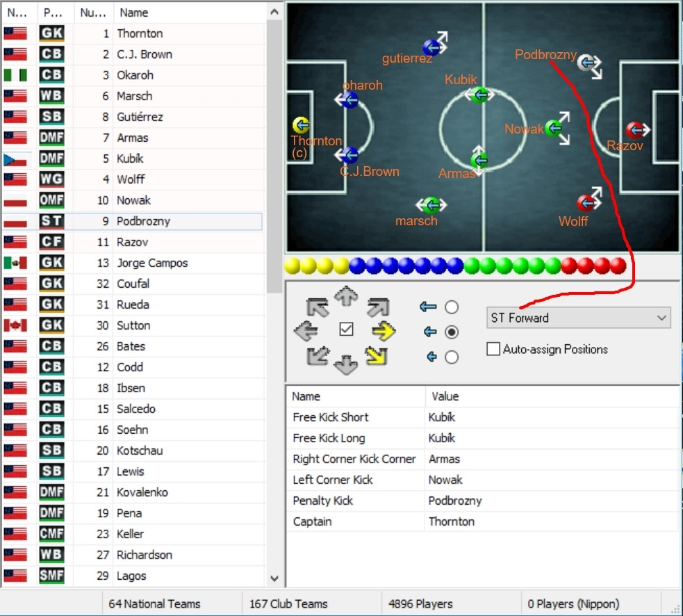The image size is (683, 616).
Task: Click the Free Kick Short value Kubík
Action: coord(442,417)
